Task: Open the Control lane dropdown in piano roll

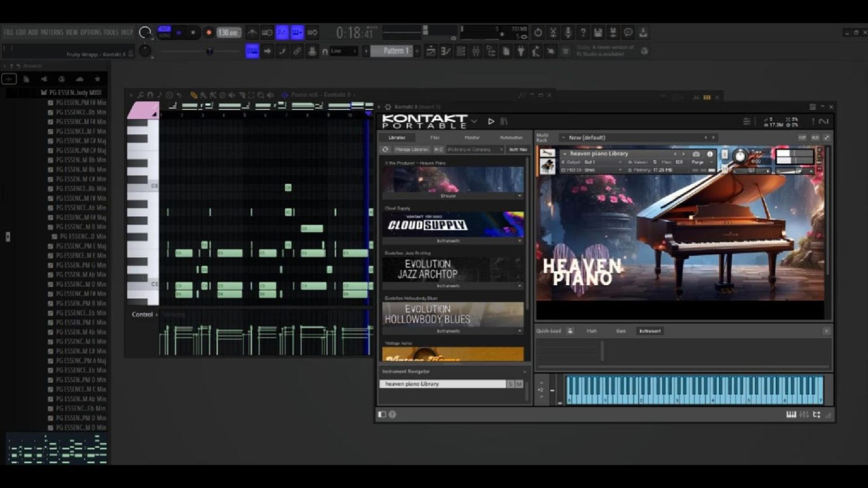Action: click(145, 315)
